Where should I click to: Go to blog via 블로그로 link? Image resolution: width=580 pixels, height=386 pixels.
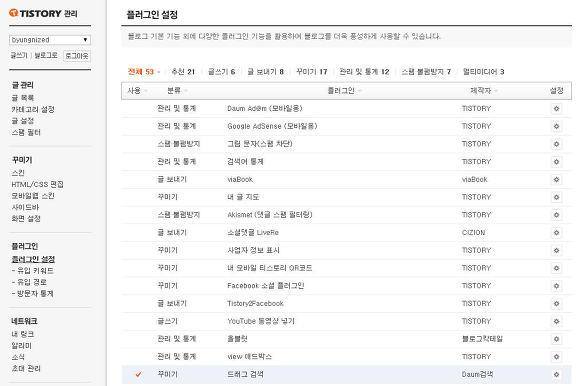click(x=46, y=55)
